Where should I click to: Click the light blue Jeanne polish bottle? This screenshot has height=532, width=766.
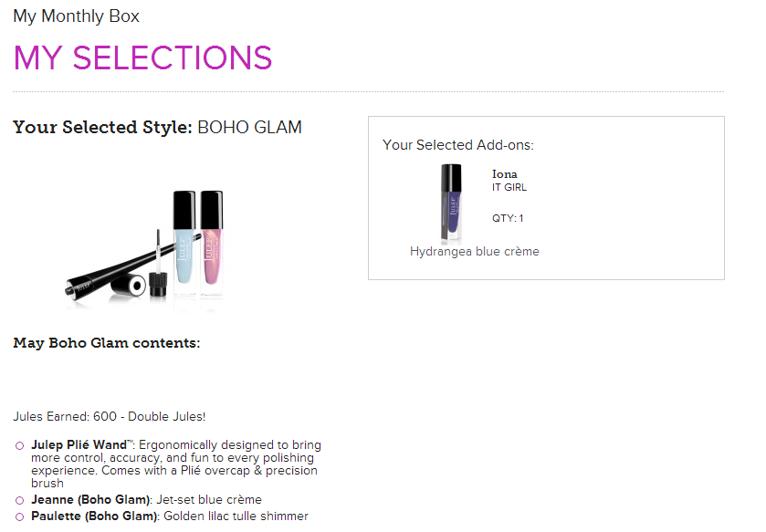(x=184, y=242)
